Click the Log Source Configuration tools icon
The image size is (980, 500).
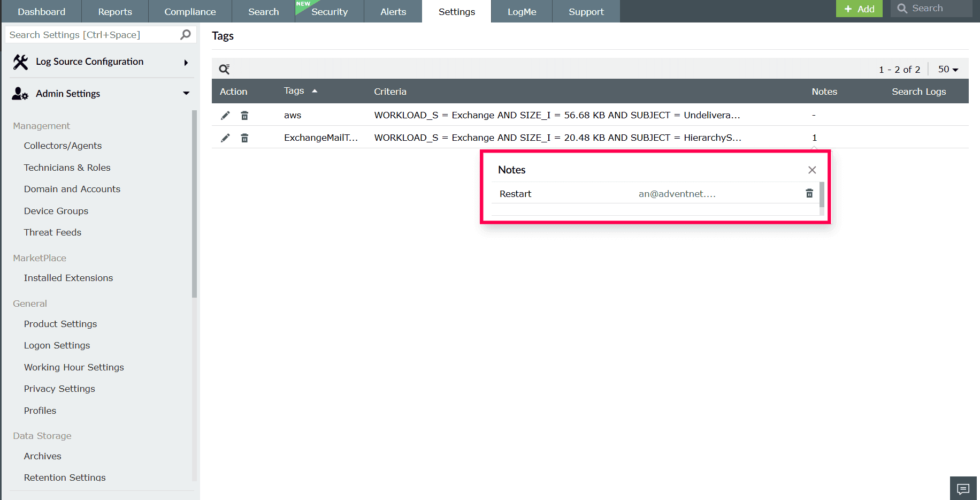point(21,62)
